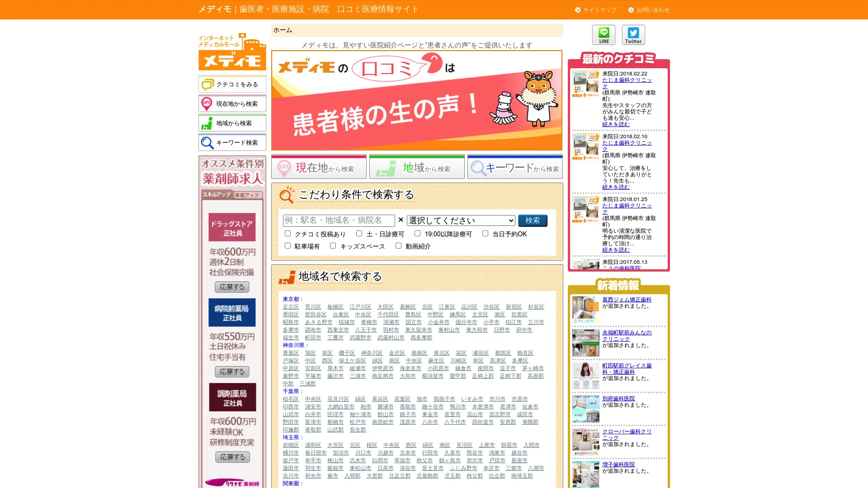Click the リクナビ薬剤師 logo
Screen dimensions: 868x488
click(232, 483)
